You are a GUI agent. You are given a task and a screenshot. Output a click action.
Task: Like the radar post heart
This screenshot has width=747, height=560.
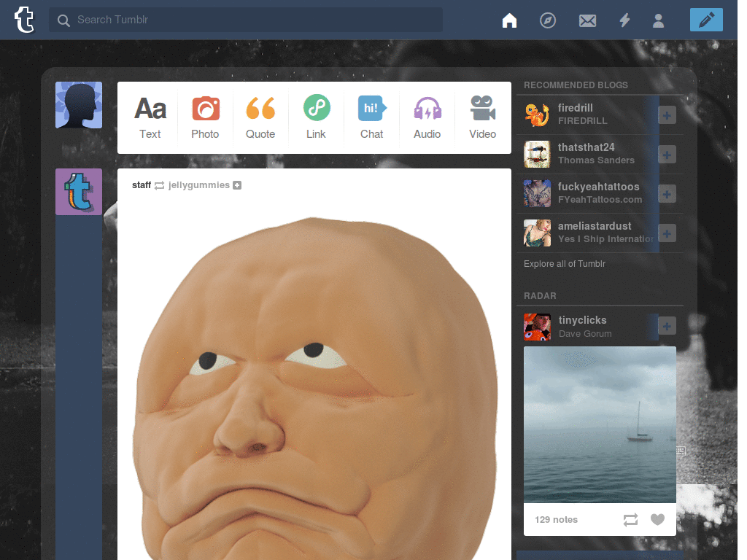[657, 519]
